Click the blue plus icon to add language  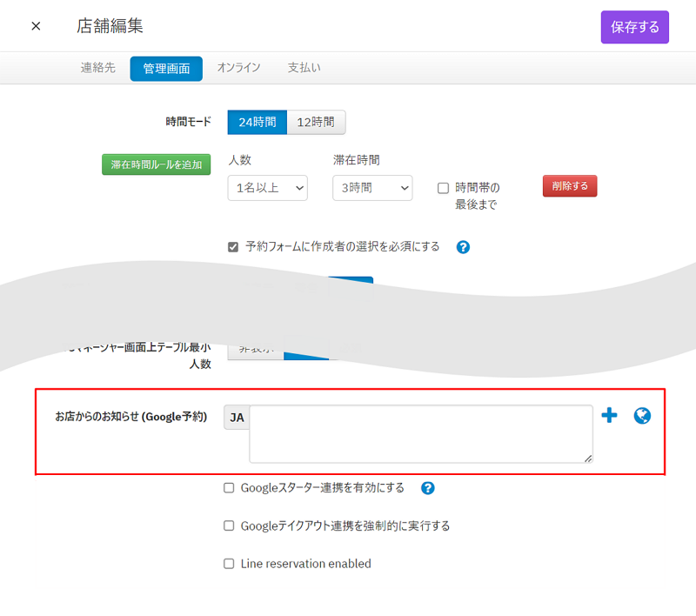pyautogui.click(x=609, y=416)
